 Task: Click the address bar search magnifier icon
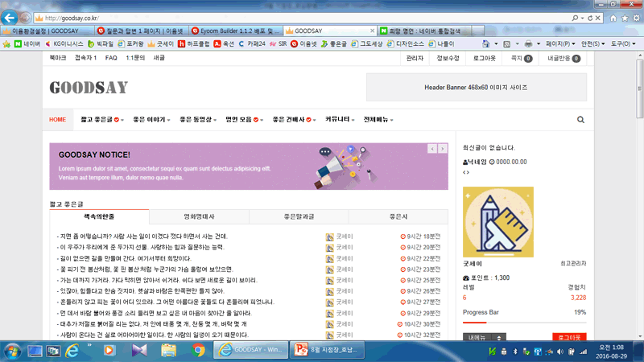pyautogui.click(x=575, y=18)
